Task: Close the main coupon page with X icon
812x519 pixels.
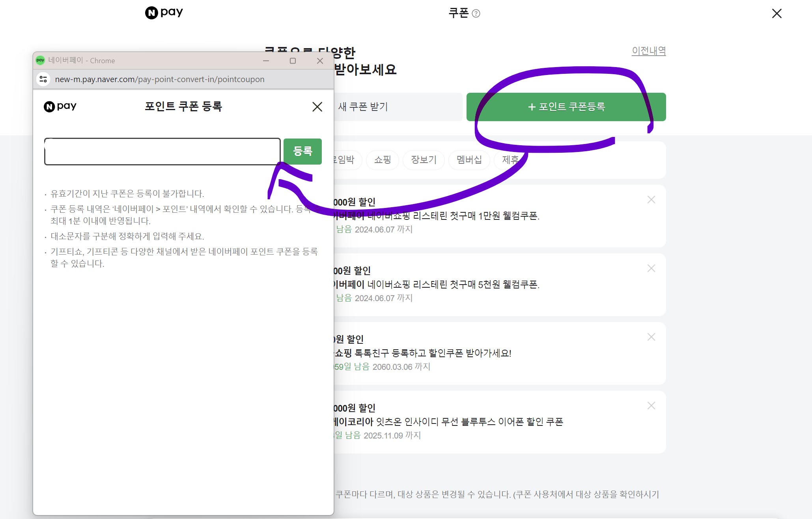Action: coord(777,14)
